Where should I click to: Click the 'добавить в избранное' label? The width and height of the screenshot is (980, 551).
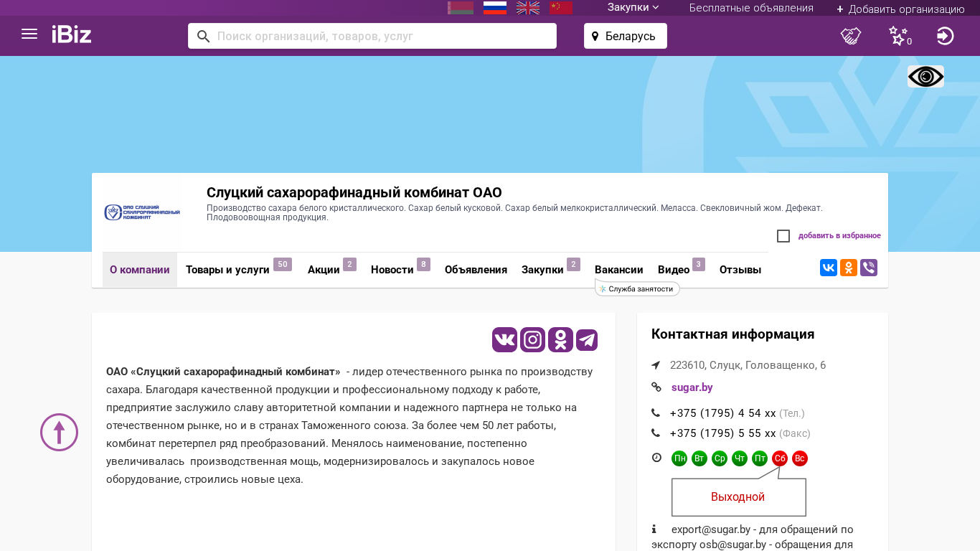839,236
